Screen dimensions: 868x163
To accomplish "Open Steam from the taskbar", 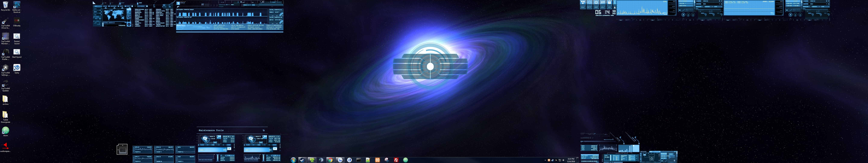I will (x=302, y=160).
